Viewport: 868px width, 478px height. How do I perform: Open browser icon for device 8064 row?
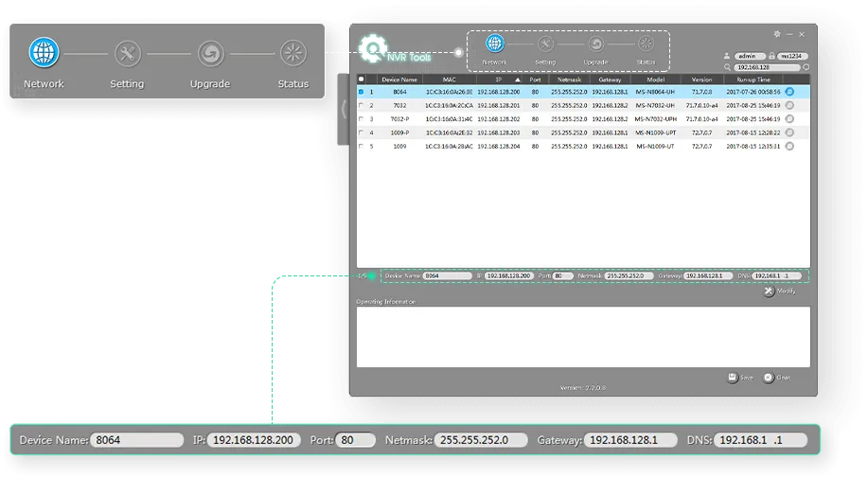click(x=790, y=92)
